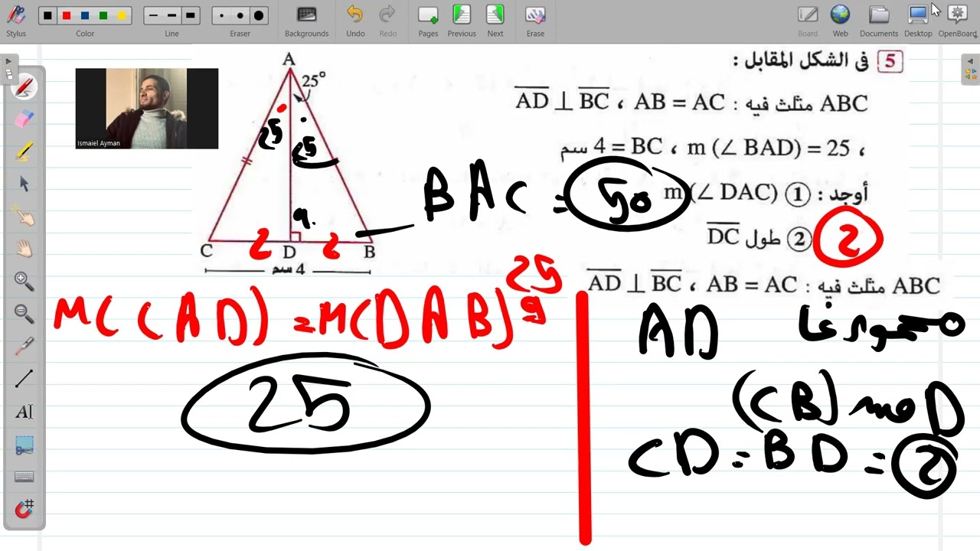Toggle the snap-to-grid magnet tool
The width and height of the screenshot is (980, 551).
click(x=24, y=509)
